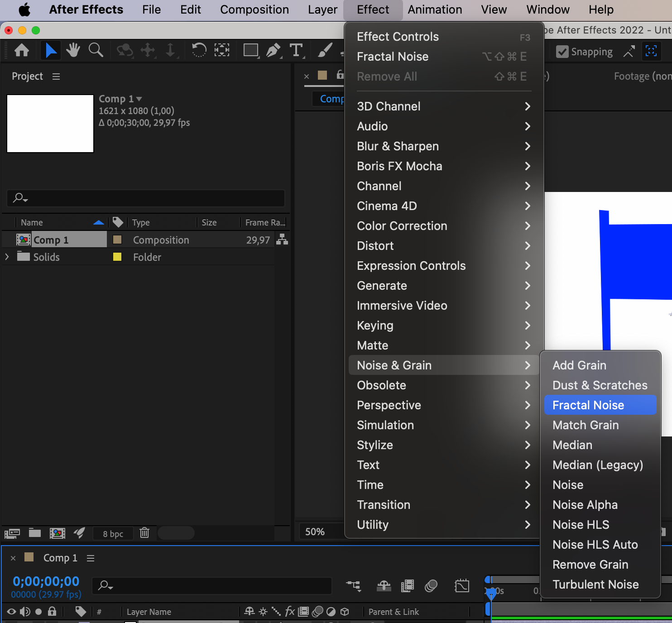Choose Fractal Noise from Noise & Grain submenu
This screenshot has height=623, width=672.
[600, 405]
